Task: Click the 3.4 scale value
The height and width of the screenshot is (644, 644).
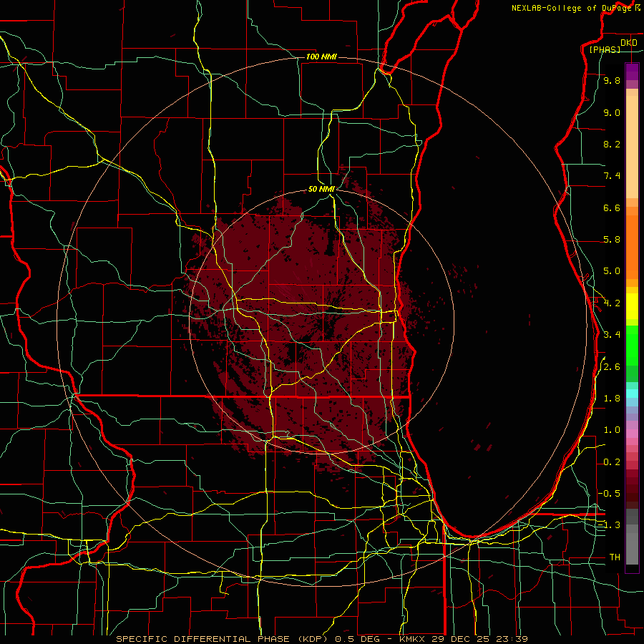Action: (x=612, y=335)
